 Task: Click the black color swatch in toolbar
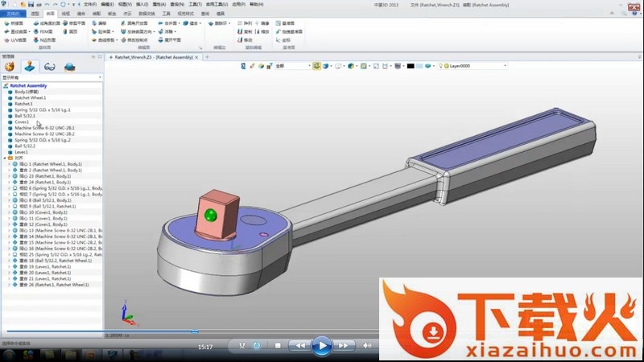click(411, 66)
